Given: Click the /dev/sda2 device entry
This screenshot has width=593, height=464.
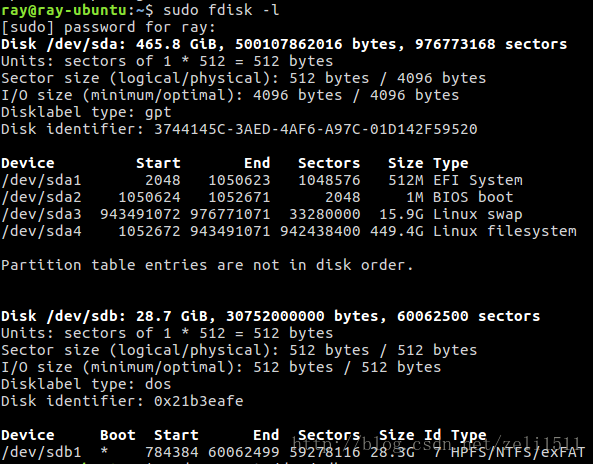Looking at the screenshot, I should [41, 197].
